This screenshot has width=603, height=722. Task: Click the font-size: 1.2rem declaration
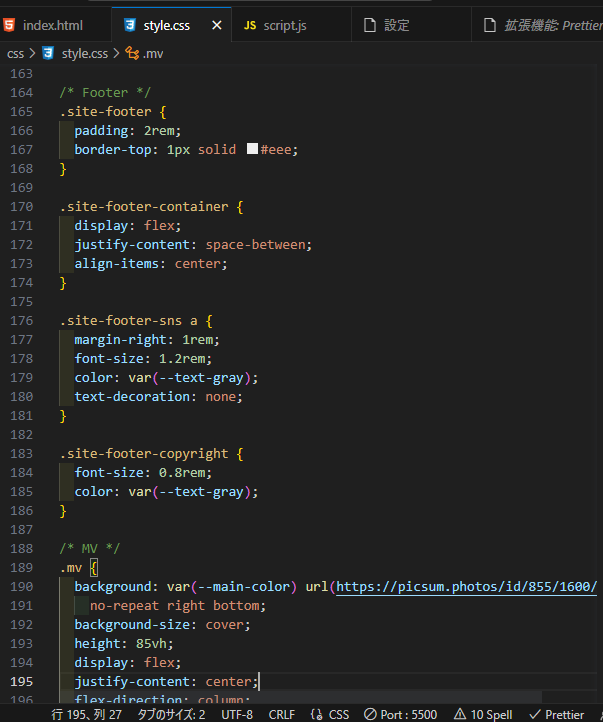point(143,359)
